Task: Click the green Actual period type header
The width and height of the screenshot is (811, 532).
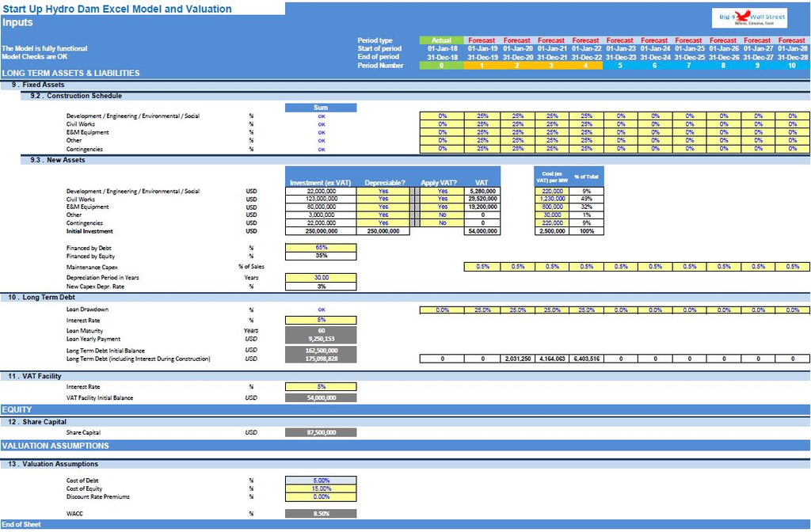Action: pos(441,40)
